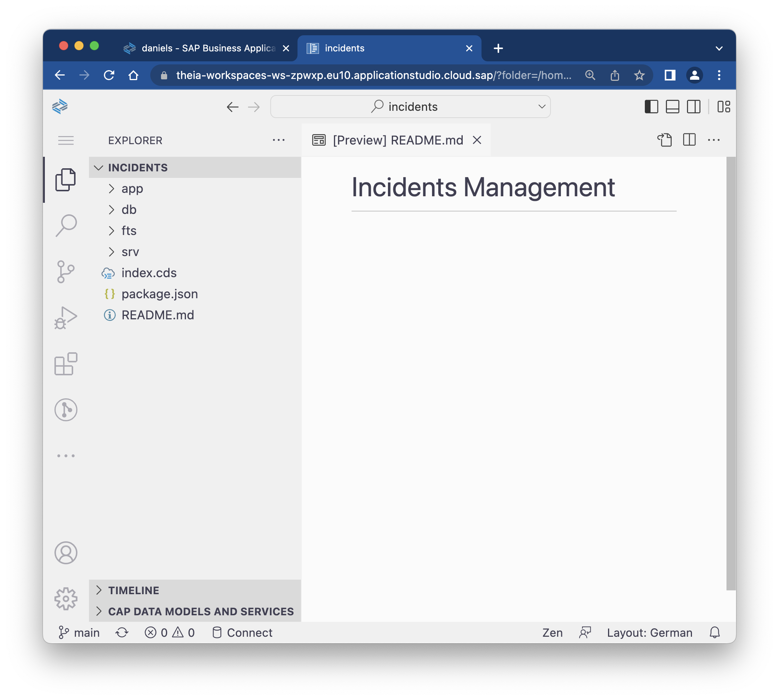779x700 pixels.
Task: Open the Search view in activity bar
Action: click(x=66, y=225)
